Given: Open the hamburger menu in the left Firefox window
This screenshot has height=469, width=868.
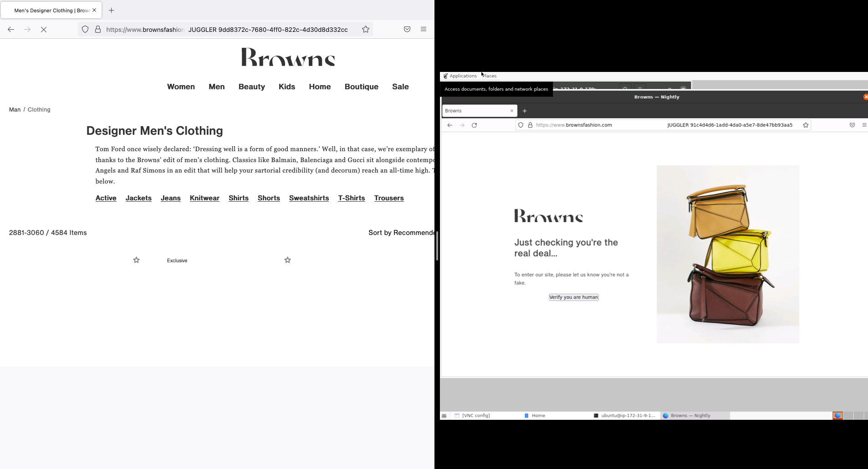Looking at the screenshot, I should tap(424, 29).
